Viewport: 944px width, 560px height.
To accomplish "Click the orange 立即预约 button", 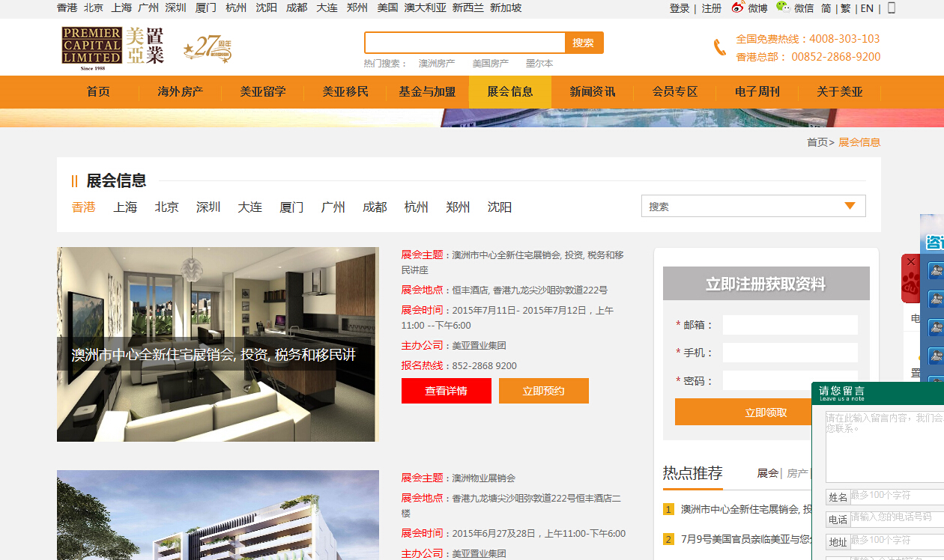I will tap(544, 391).
